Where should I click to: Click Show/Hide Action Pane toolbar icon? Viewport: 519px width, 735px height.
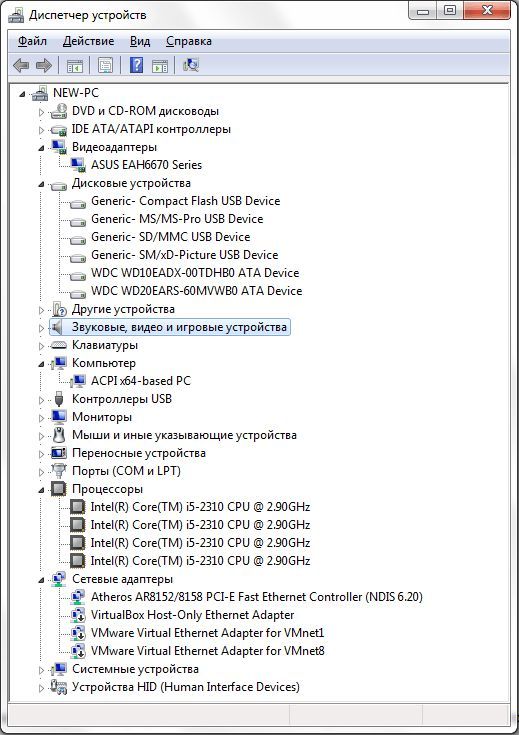(x=160, y=65)
